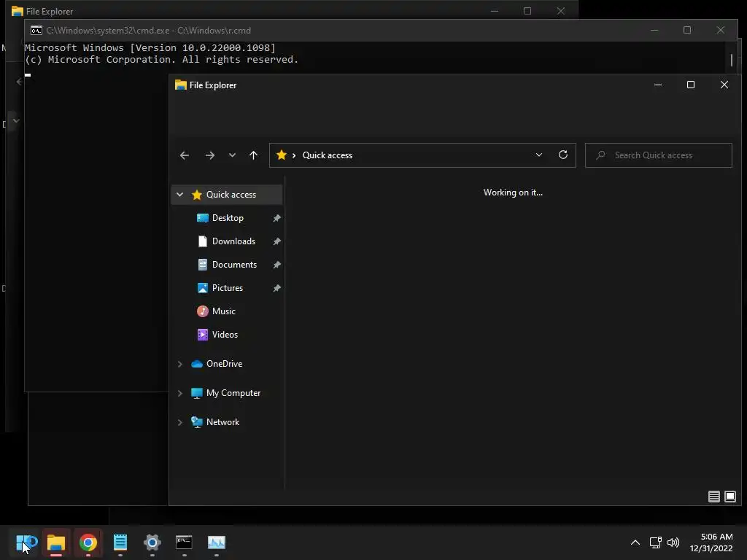Click the 'Working on it...' status text
747x560 pixels.
(513, 192)
